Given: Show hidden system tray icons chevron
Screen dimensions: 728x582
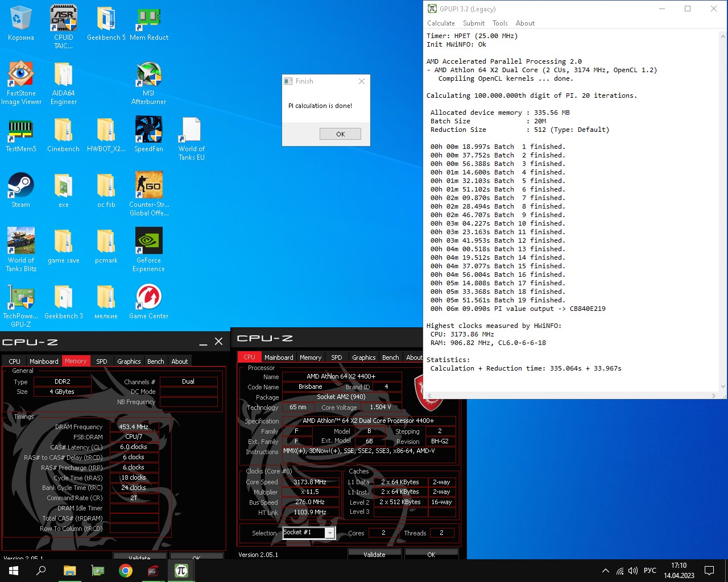Looking at the screenshot, I should (605, 571).
